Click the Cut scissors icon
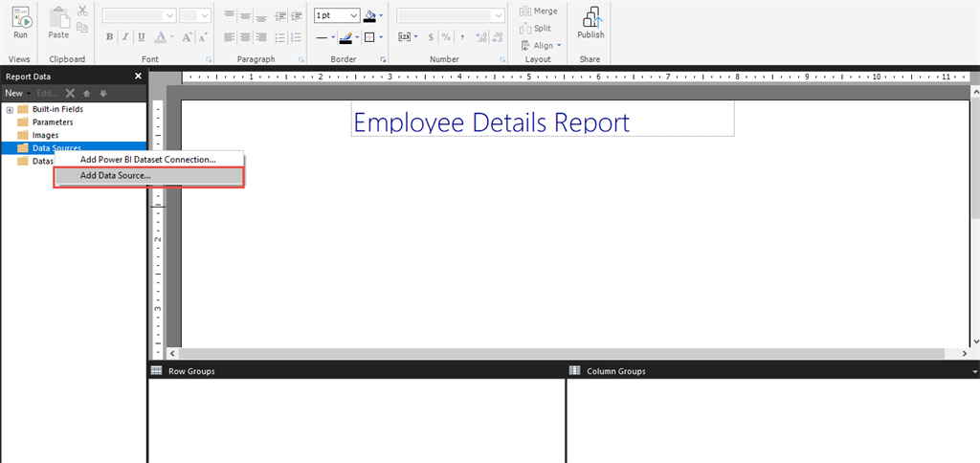This screenshot has height=463, width=980. 82,11
